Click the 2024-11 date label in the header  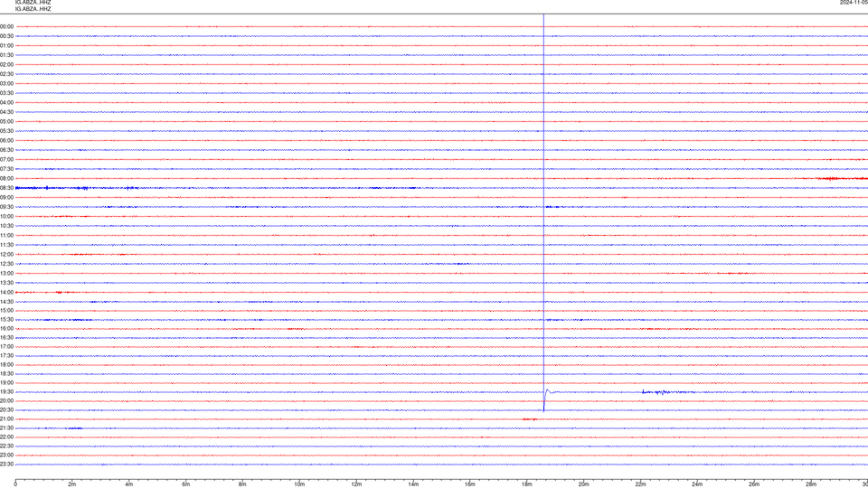[854, 3]
